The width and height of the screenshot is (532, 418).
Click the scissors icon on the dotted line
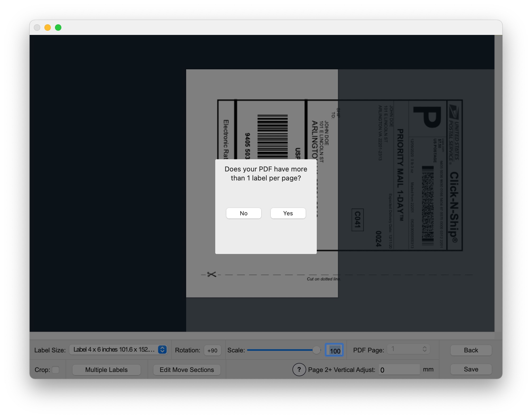tap(212, 274)
